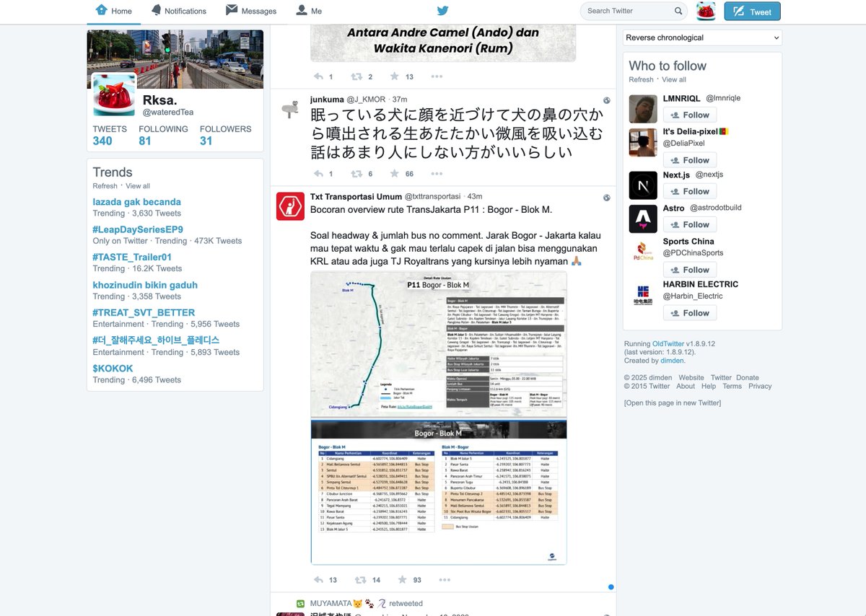Click into the Search Twitter field
The image size is (866, 616).
click(x=628, y=11)
